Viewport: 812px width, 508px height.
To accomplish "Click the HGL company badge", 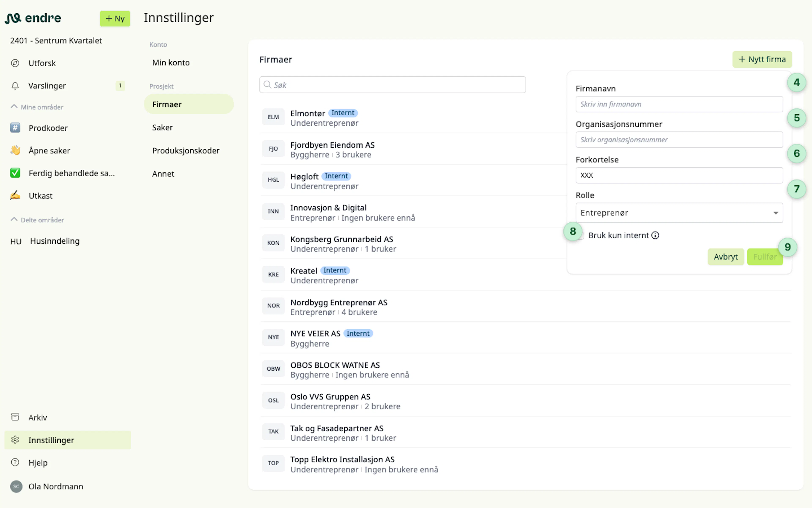I will click(273, 180).
